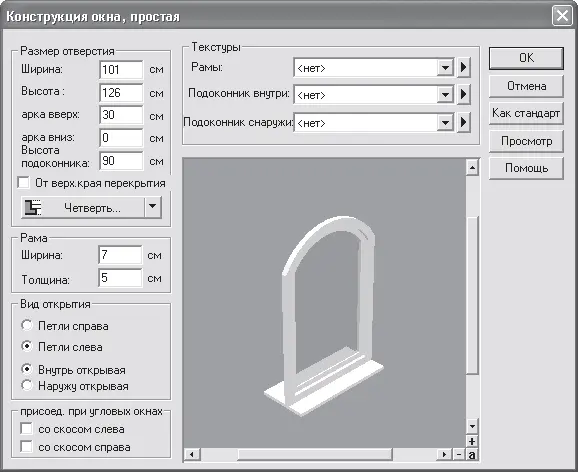Click the arrow button next to Рамы texture
Viewport: 578px width, 472px height.
pyautogui.click(x=463, y=67)
